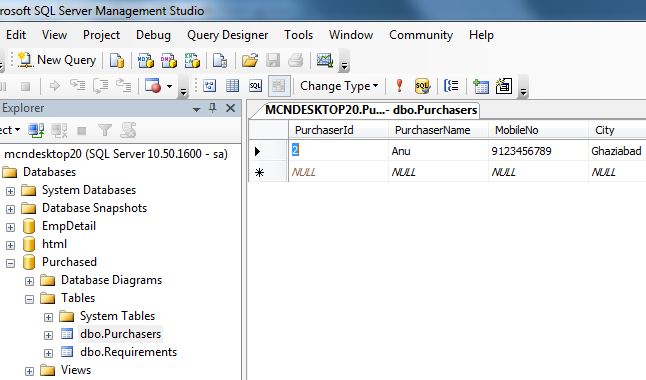Click the Object Explorer Stop icon
Image resolution: width=646 pixels, height=380 pixels.
(x=82, y=131)
